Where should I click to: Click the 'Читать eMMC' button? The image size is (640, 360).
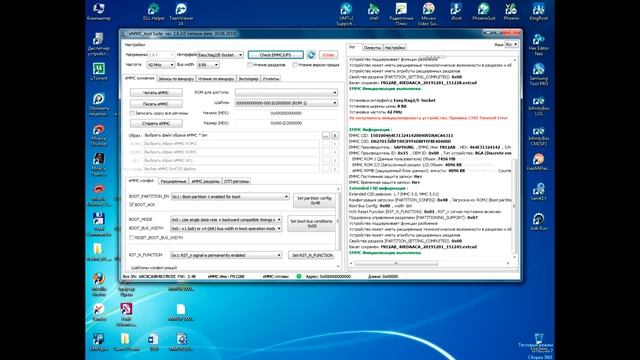point(156,93)
